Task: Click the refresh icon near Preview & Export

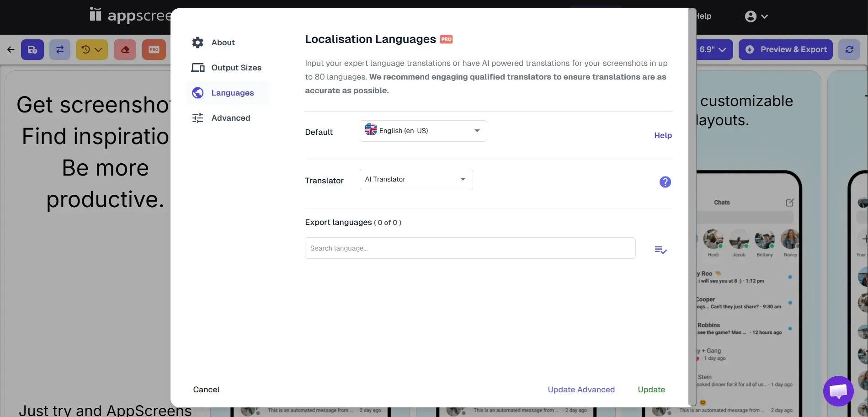Action: (849, 49)
